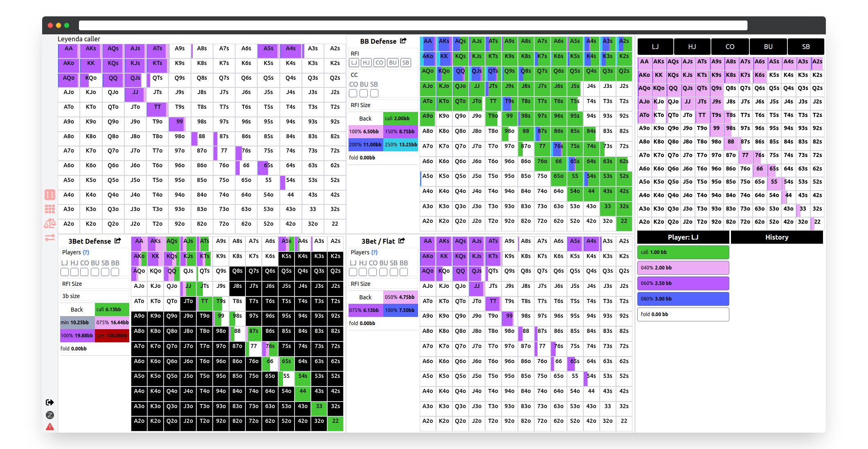868x449 pixels.
Task: Expand RFI Size section in BB Defense
Action: coord(360,105)
